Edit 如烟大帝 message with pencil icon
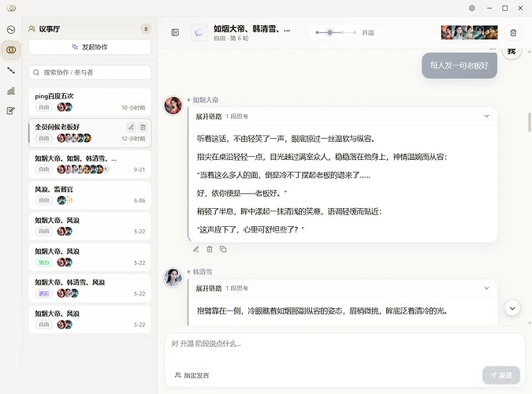Viewport: 532px width, 394px height. (196, 250)
